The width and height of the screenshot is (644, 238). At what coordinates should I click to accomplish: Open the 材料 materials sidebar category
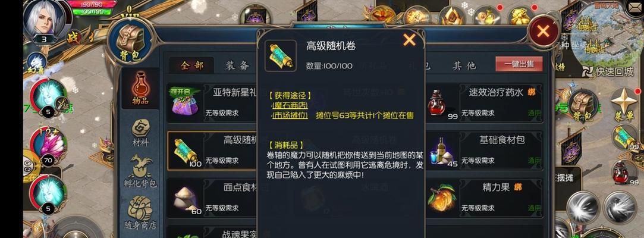(140, 133)
